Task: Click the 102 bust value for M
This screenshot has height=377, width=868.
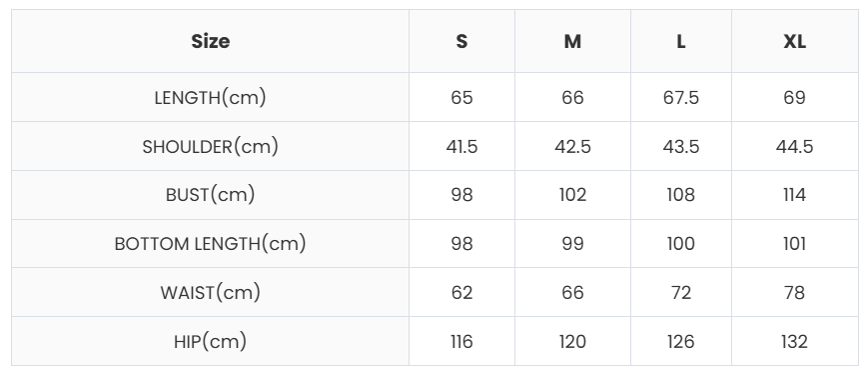Action: tap(572, 195)
